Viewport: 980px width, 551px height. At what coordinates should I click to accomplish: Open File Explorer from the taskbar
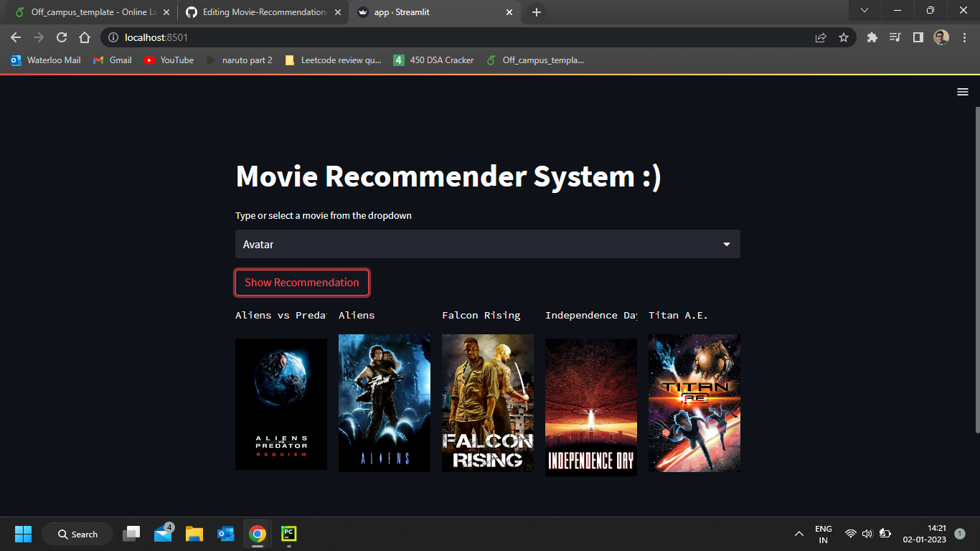point(194,534)
